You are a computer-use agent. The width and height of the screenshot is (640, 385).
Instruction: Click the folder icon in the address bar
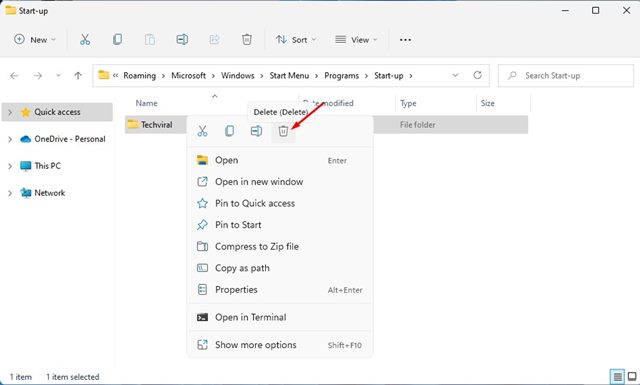pos(104,75)
